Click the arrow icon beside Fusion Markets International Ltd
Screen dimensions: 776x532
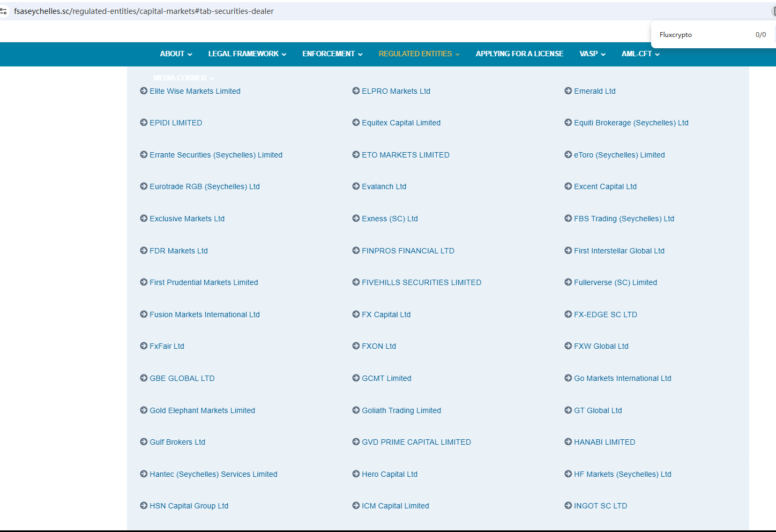pyautogui.click(x=144, y=314)
